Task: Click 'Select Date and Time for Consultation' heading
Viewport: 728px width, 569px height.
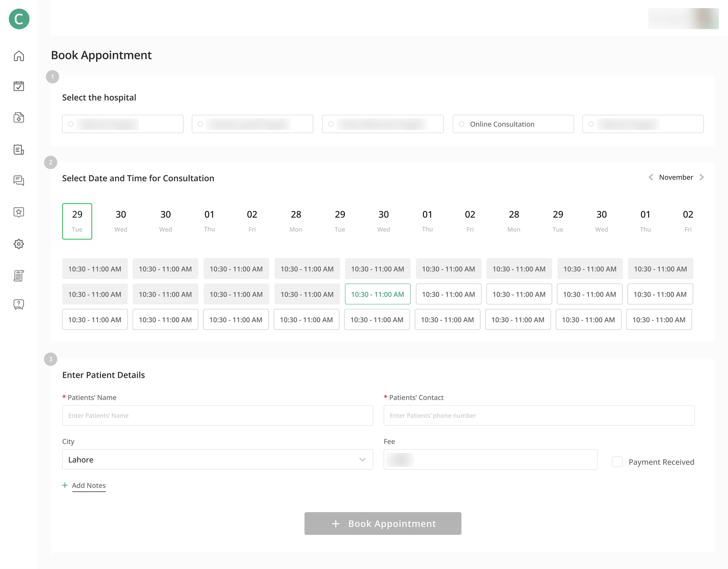Action: pos(138,178)
